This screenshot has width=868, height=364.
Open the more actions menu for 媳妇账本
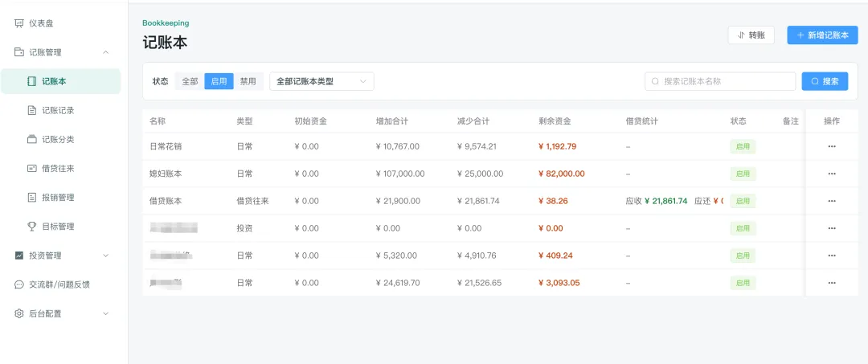click(x=832, y=174)
